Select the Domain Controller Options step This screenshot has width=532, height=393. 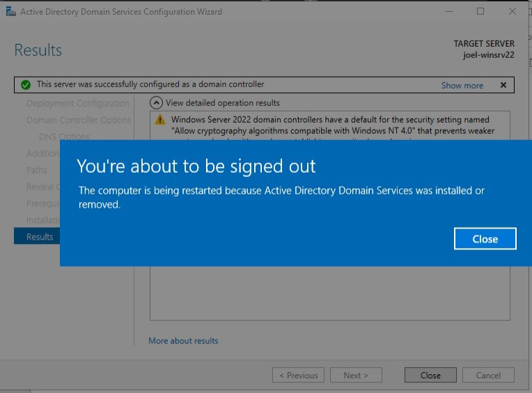tap(78, 120)
